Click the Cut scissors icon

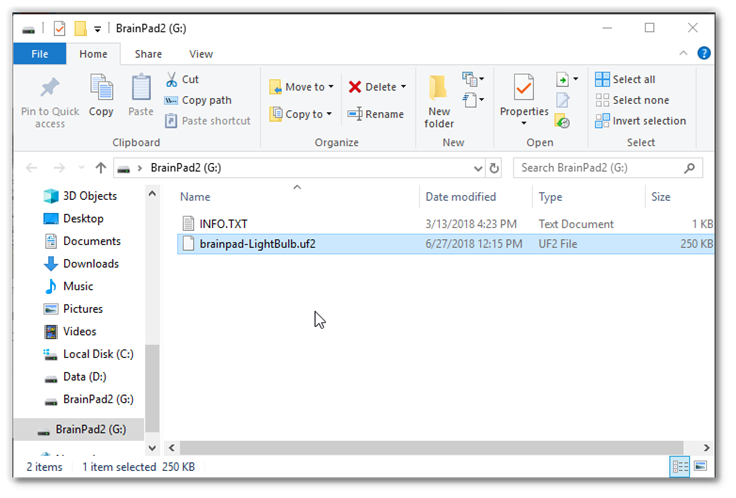click(172, 79)
